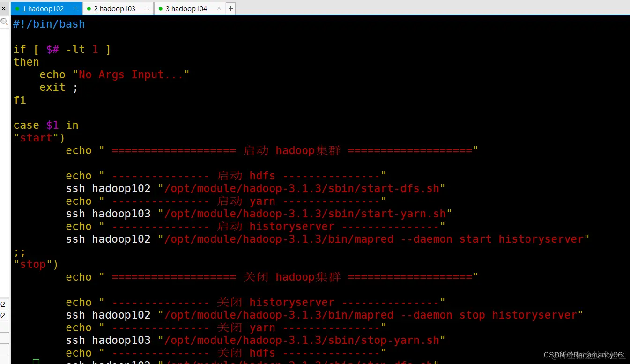
Task: Open a new session tab with plus button
Action: (x=231, y=8)
